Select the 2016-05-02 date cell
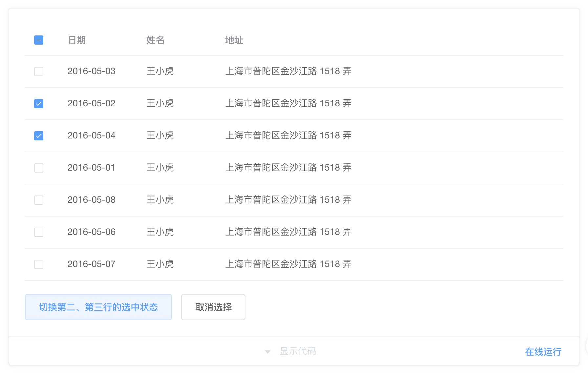The height and width of the screenshot is (374, 588). (x=92, y=103)
